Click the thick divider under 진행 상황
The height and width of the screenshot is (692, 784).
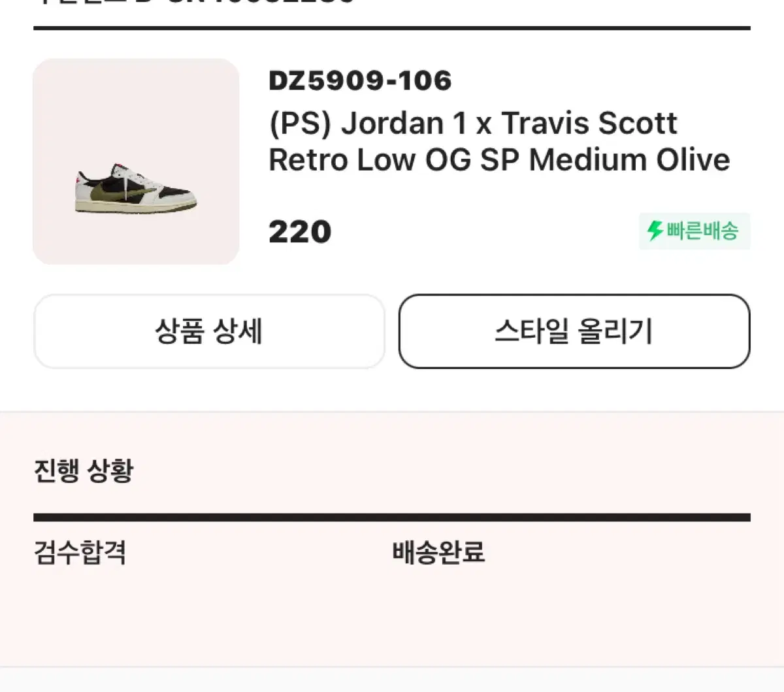[x=392, y=518]
